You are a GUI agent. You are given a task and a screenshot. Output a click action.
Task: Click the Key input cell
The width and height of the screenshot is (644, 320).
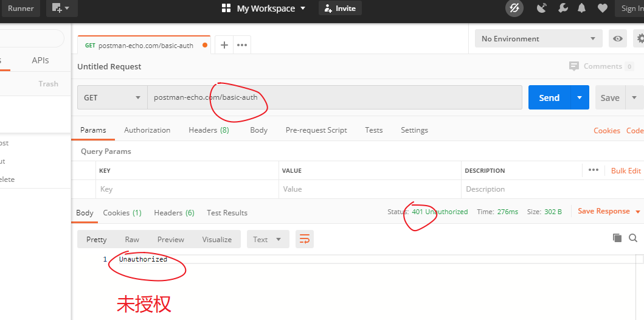click(187, 189)
